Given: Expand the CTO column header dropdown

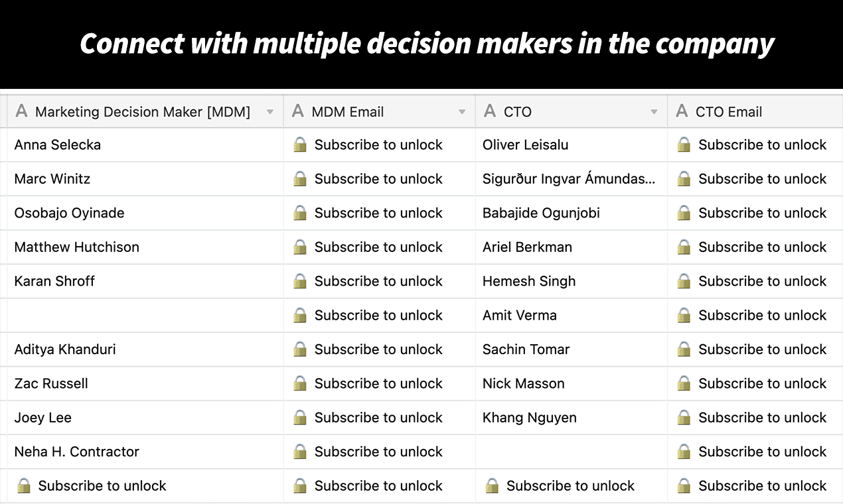Looking at the screenshot, I should point(654,112).
